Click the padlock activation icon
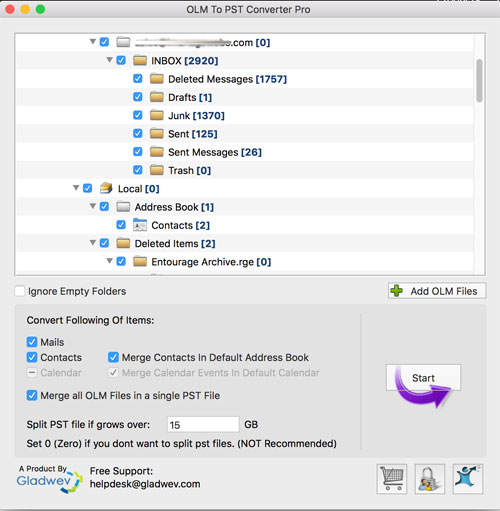500x511 pixels. coord(430,479)
